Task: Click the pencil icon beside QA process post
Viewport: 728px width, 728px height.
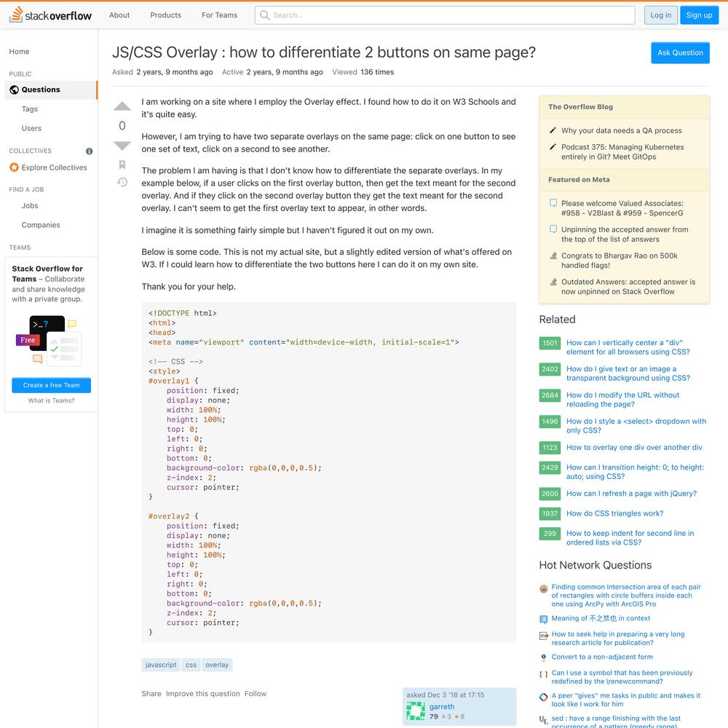Action: [553, 130]
